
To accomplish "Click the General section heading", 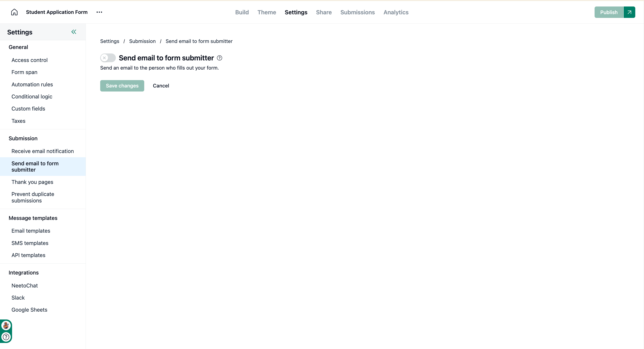I will [x=18, y=47].
